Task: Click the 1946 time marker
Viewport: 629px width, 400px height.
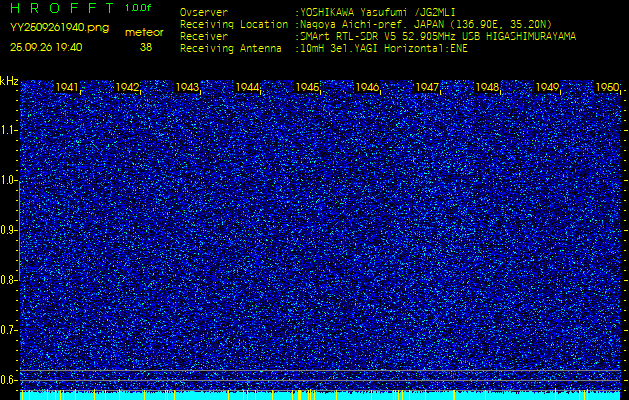Action: pos(367,87)
